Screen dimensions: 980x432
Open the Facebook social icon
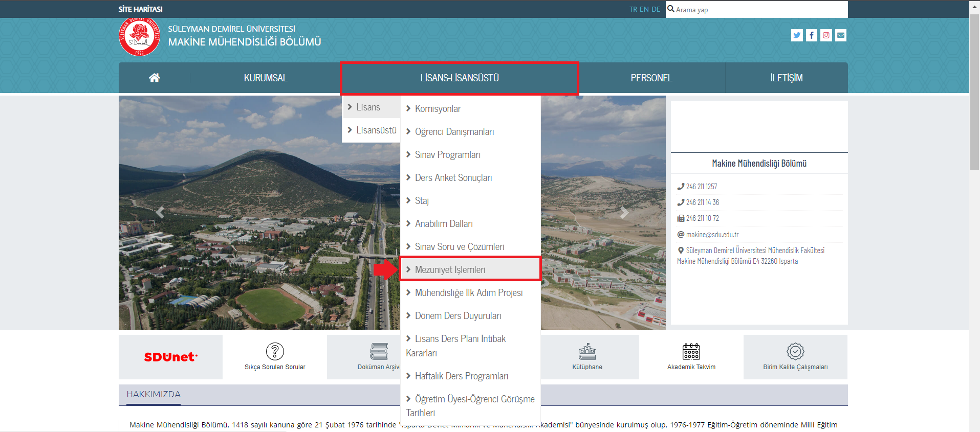(812, 35)
